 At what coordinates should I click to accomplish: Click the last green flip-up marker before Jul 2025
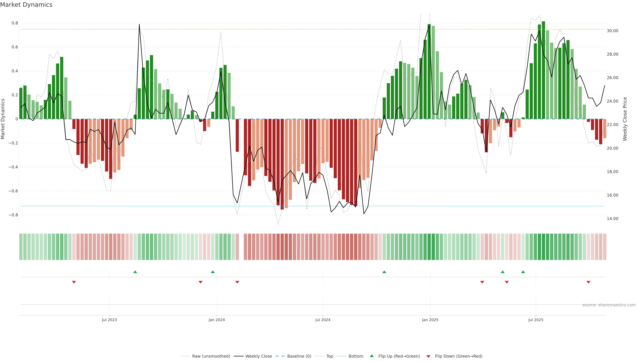[x=523, y=272]
